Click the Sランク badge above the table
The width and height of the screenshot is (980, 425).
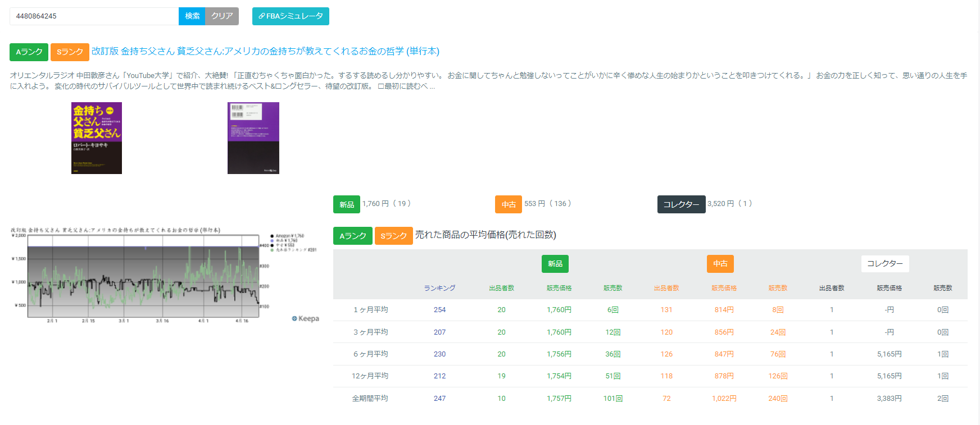tap(393, 236)
